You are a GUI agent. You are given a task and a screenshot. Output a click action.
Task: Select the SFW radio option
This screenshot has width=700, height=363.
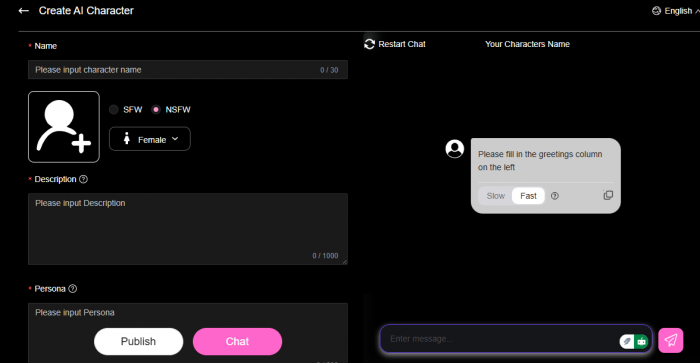pyautogui.click(x=114, y=109)
